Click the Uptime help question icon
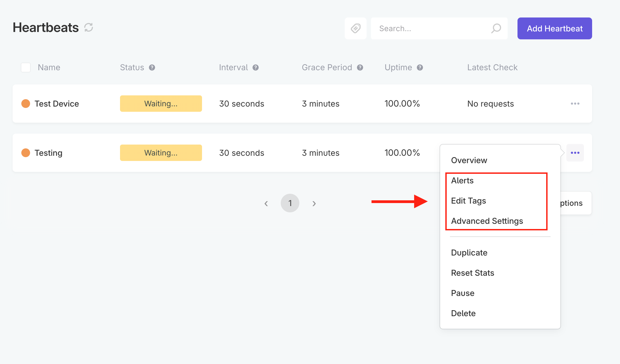The height and width of the screenshot is (364, 620). [420, 67]
